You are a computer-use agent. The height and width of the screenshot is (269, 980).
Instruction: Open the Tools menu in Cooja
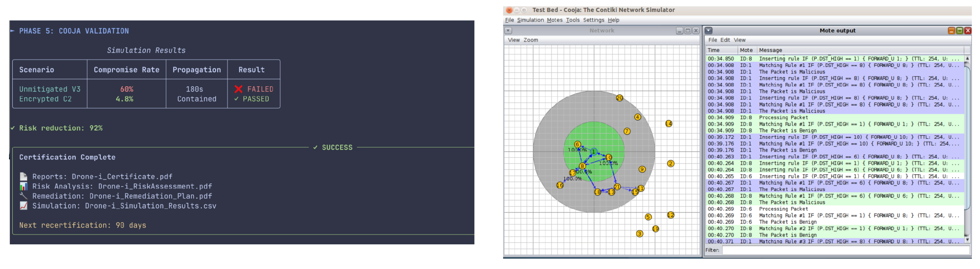(573, 20)
